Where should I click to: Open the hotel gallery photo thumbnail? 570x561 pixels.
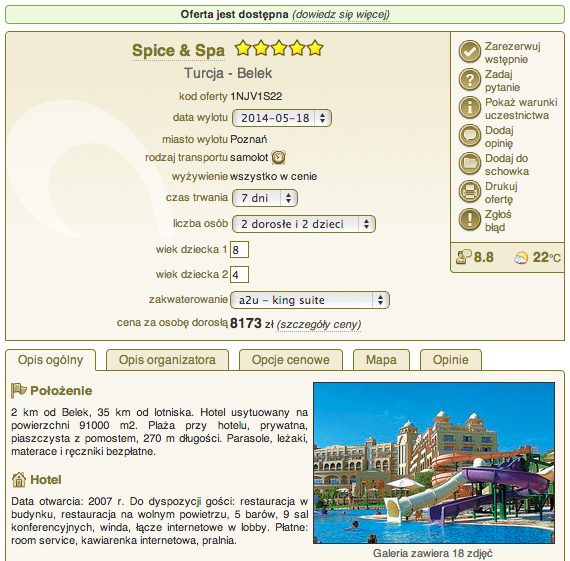(434, 463)
